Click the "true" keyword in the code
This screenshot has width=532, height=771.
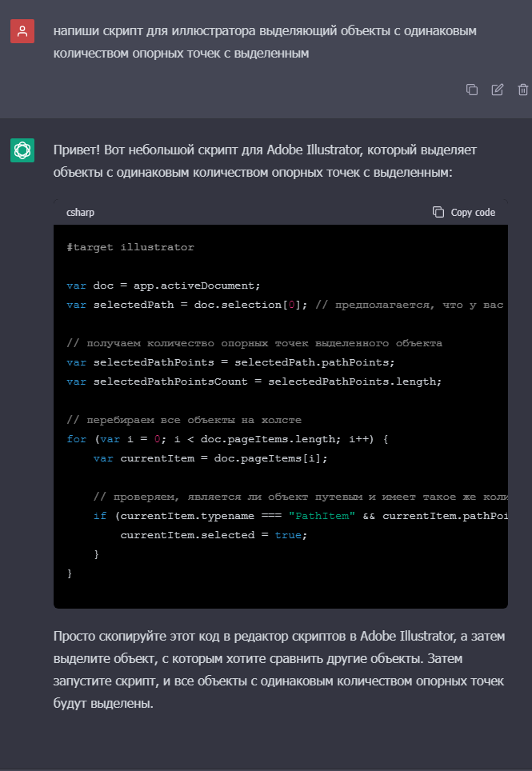(x=287, y=535)
